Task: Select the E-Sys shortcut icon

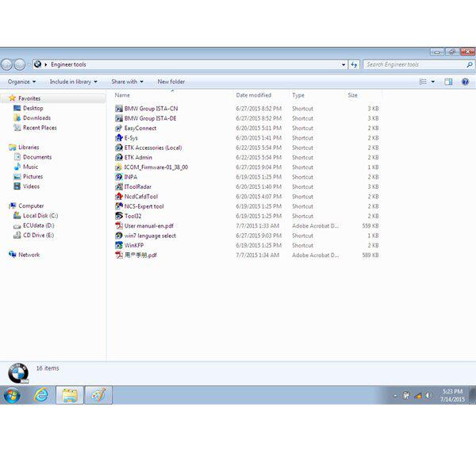Action: [x=119, y=138]
